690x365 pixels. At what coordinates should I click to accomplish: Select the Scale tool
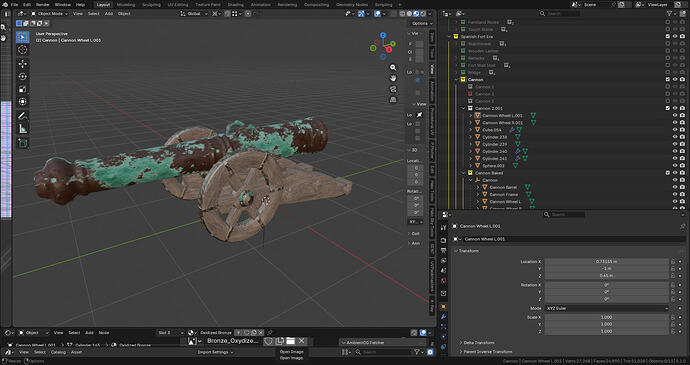pos(22,89)
